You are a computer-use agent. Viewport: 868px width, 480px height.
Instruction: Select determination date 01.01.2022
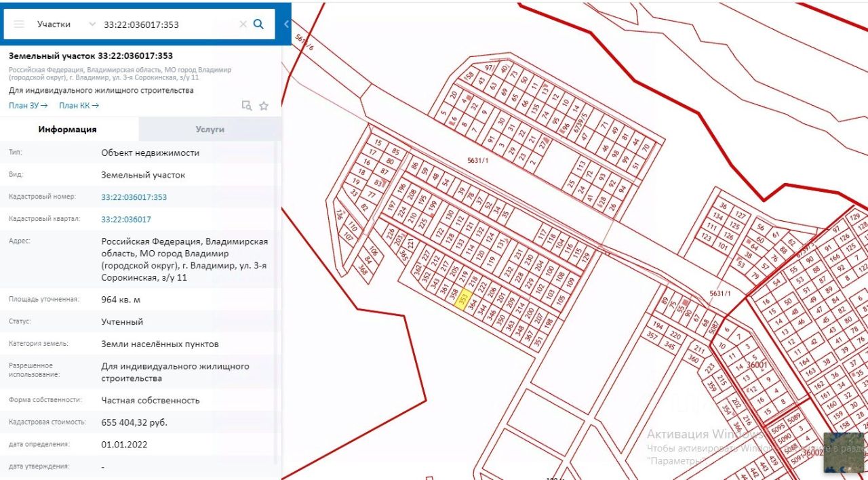(x=124, y=445)
